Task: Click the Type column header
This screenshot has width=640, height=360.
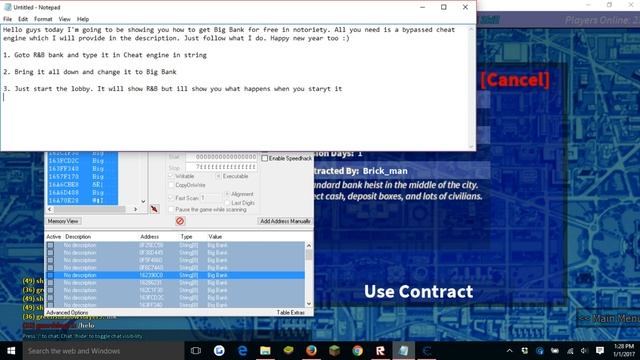Action: point(187,236)
